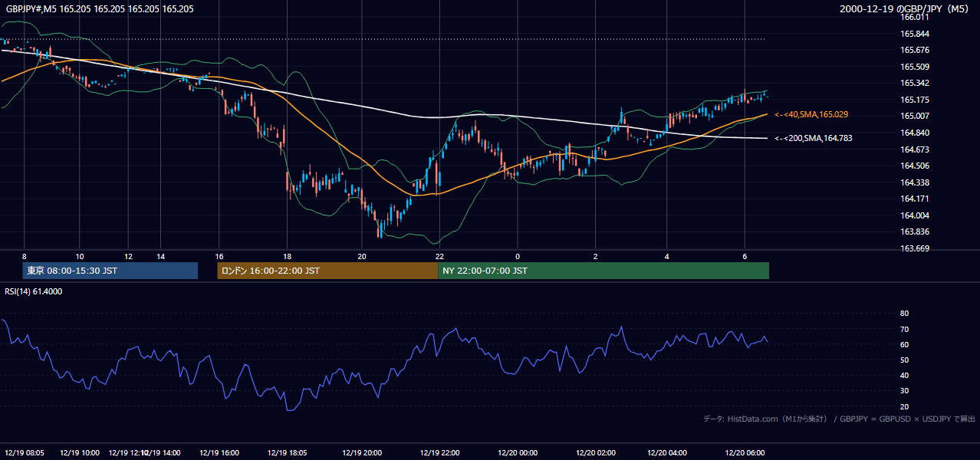Click the 12/19 10:00 date label
Screen dimensions: 980x460
(x=81, y=453)
